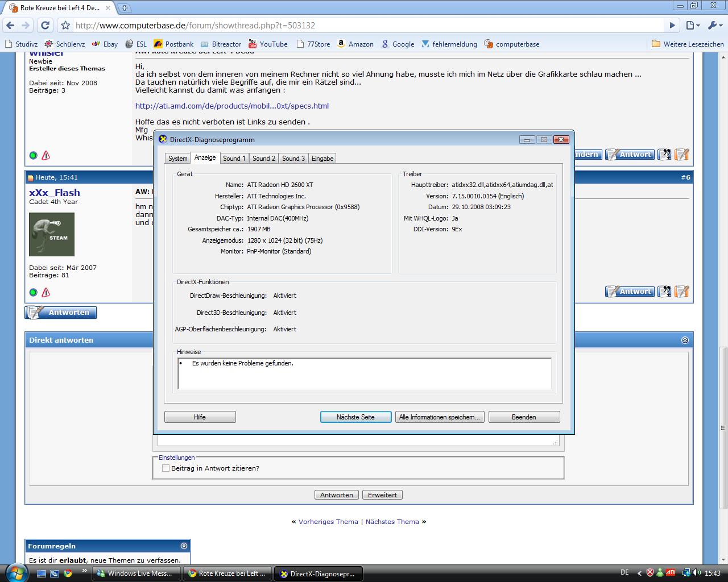Viewport: 728px width, 582px height.
Task: Click the green online status icon under whisler's post
Action: (33, 155)
